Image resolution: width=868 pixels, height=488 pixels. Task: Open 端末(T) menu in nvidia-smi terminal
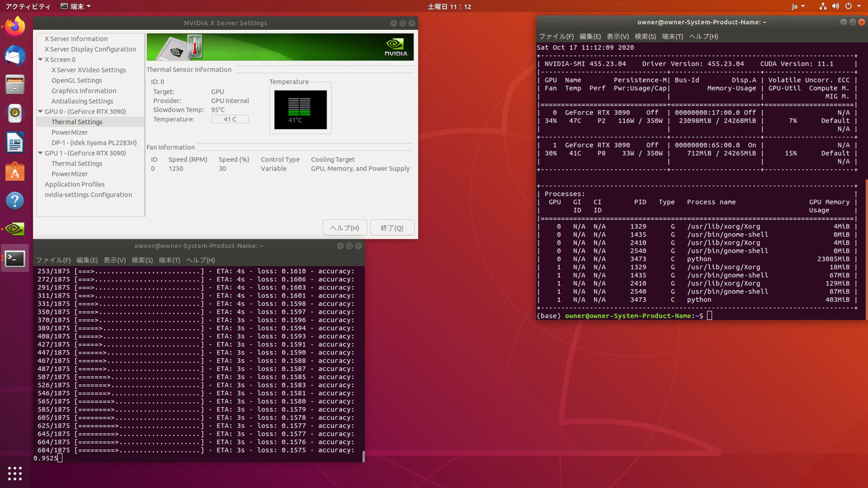click(672, 36)
